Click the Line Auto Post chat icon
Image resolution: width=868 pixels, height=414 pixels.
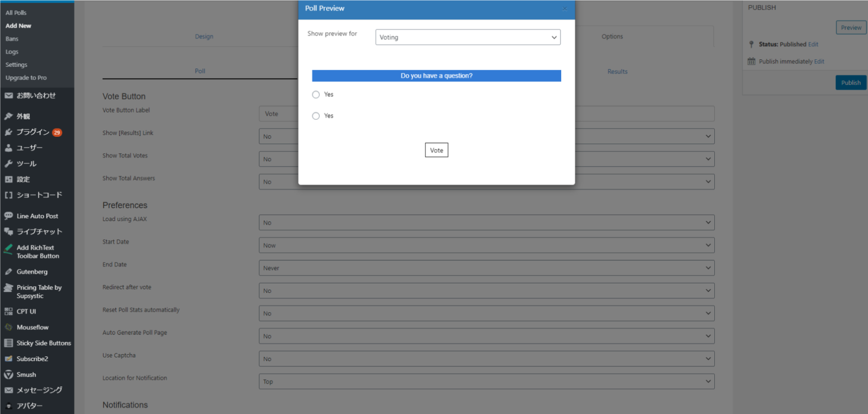click(x=8, y=216)
